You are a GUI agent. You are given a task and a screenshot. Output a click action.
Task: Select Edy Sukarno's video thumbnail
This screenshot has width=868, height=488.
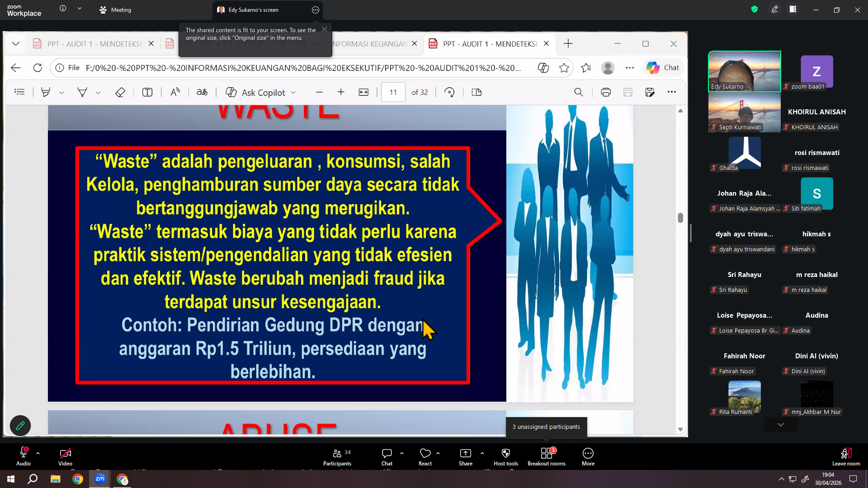tap(745, 71)
